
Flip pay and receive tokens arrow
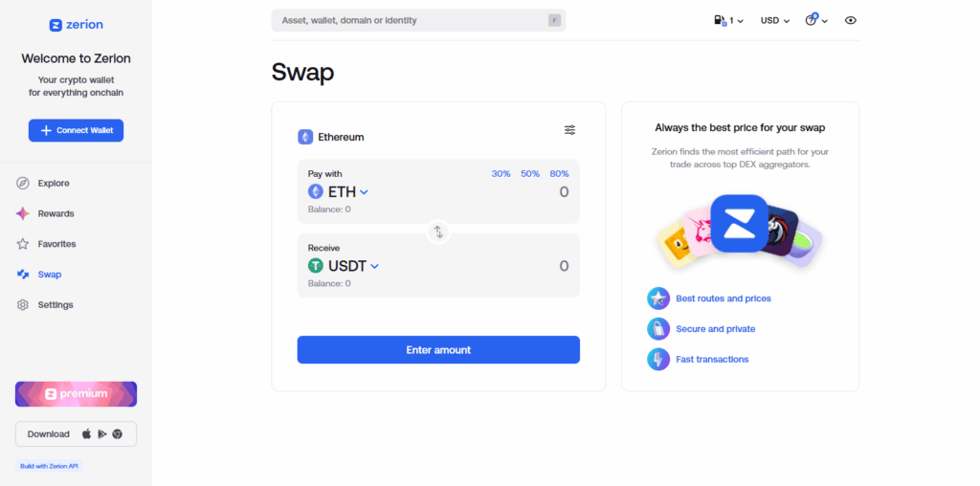438,231
